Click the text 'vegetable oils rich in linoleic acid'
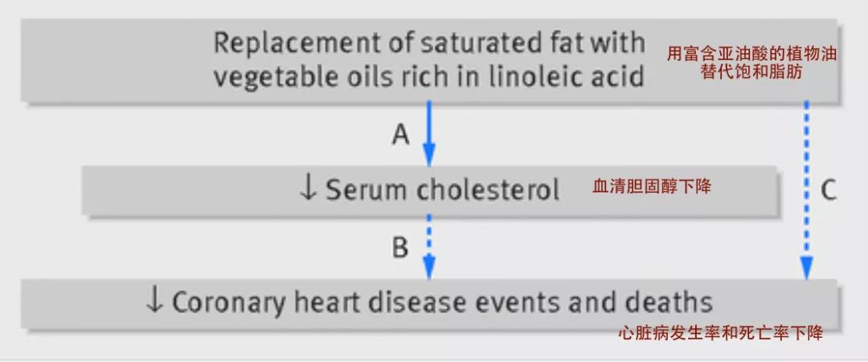This screenshot has height=362, width=868. click(x=429, y=77)
